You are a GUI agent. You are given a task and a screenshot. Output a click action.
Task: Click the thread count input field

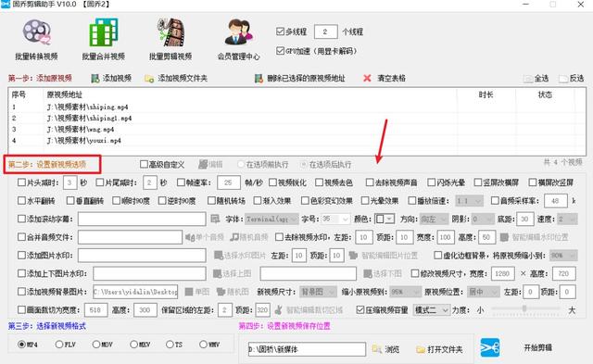tap(325, 31)
